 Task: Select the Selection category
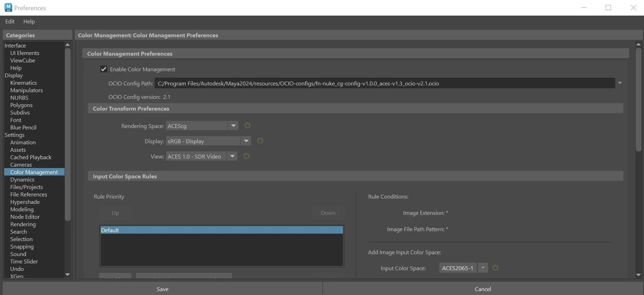pyautogui.click(x=21, y=239)
